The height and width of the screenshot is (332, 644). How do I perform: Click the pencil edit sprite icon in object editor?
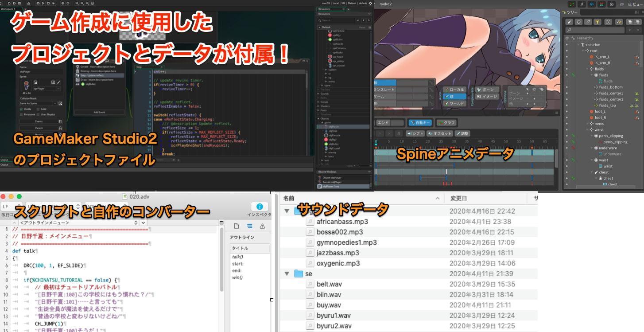pos(58,82)
